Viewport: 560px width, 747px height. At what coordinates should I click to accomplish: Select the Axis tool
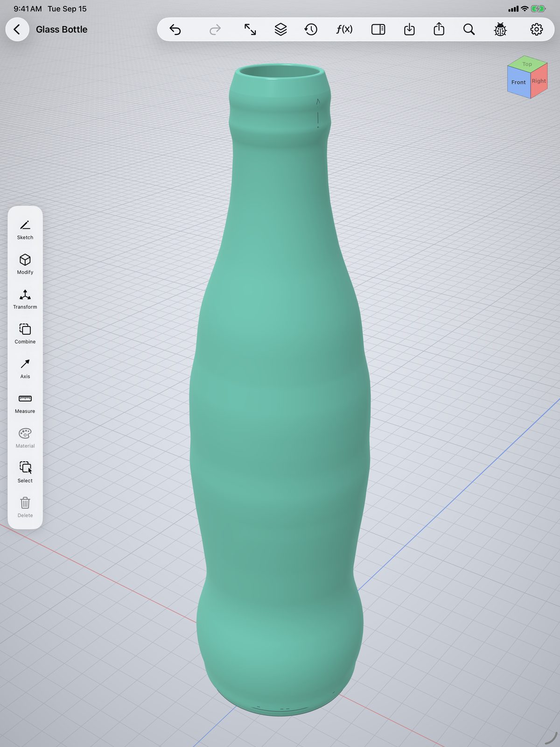pyautogui.click(x=25, y=368)
